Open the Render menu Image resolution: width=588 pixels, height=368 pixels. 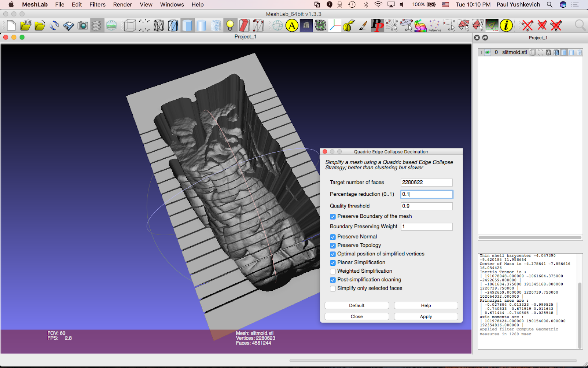pos(122,4)
